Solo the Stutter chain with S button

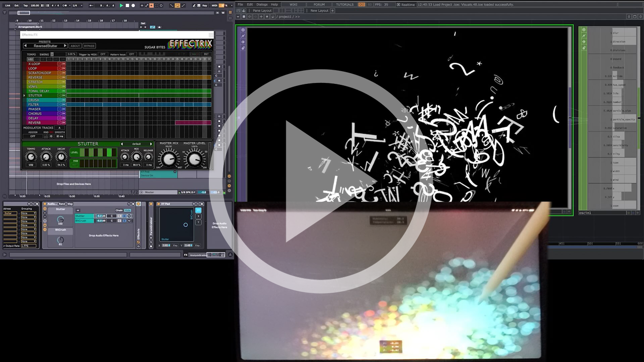124,216
